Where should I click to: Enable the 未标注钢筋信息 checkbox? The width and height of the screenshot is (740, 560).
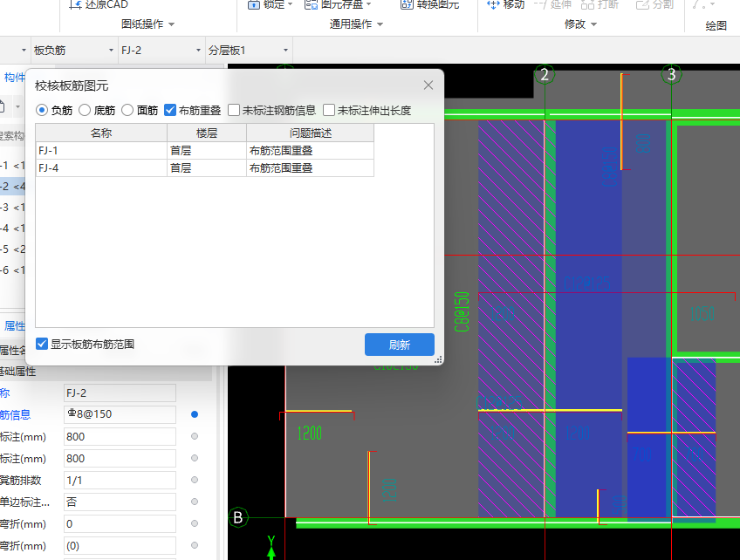[x=234, y=111]
